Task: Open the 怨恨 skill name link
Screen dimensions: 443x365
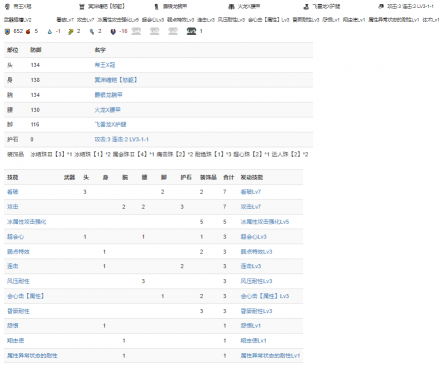Action: [13, 325]
